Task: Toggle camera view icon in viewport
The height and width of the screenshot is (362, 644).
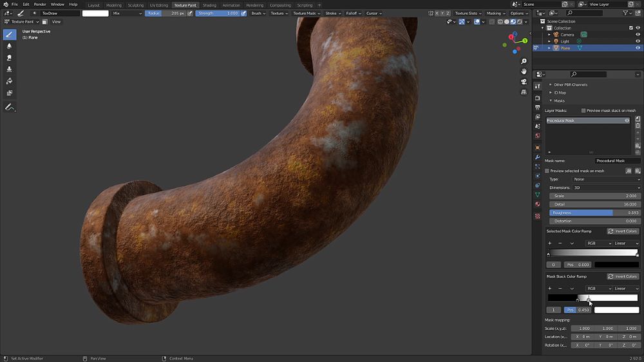Action: click(524, 82)
